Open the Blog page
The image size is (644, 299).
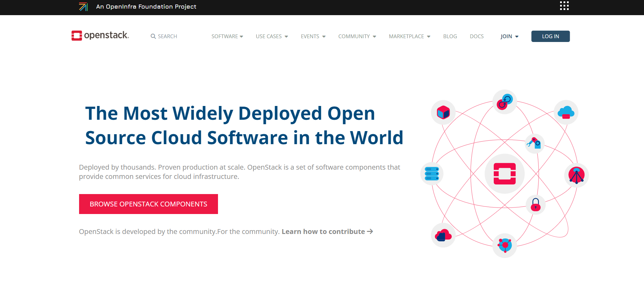450,36
